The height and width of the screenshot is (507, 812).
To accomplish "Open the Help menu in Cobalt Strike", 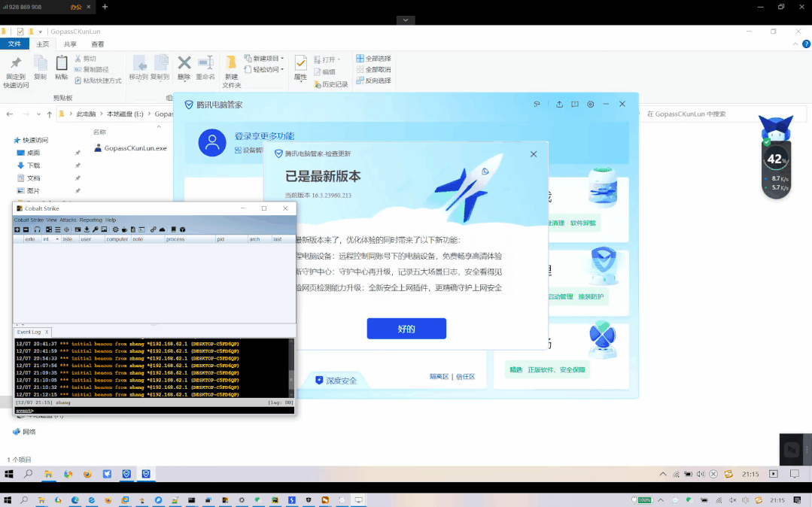I will tap(111, 220).
